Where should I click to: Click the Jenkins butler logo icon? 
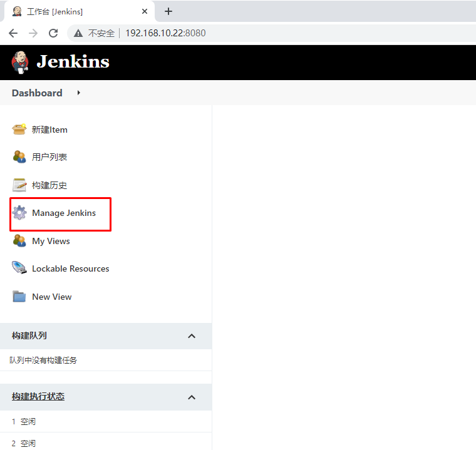[x=20, y=62]
